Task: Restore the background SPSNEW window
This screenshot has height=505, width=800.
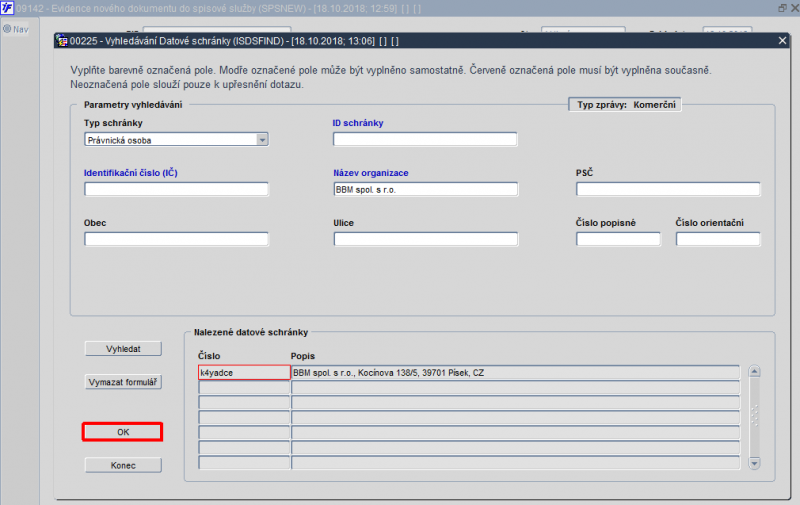Action: coord(782,8)
